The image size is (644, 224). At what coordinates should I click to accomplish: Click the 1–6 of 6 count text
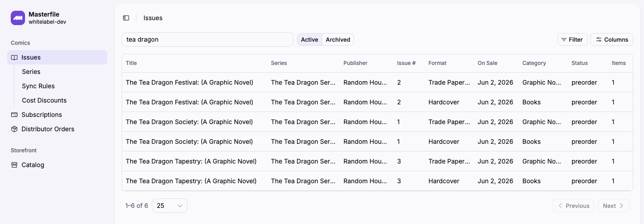[136, 206]
